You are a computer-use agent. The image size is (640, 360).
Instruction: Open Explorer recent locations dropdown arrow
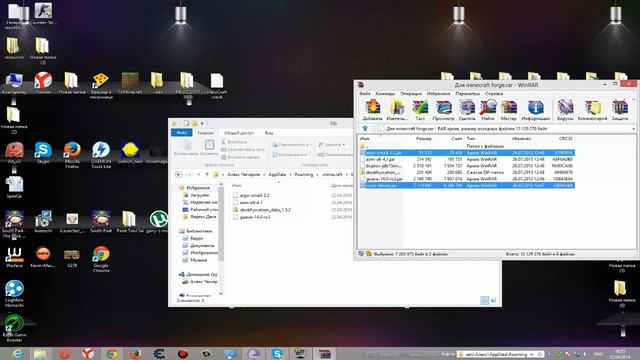click(198, 174)
